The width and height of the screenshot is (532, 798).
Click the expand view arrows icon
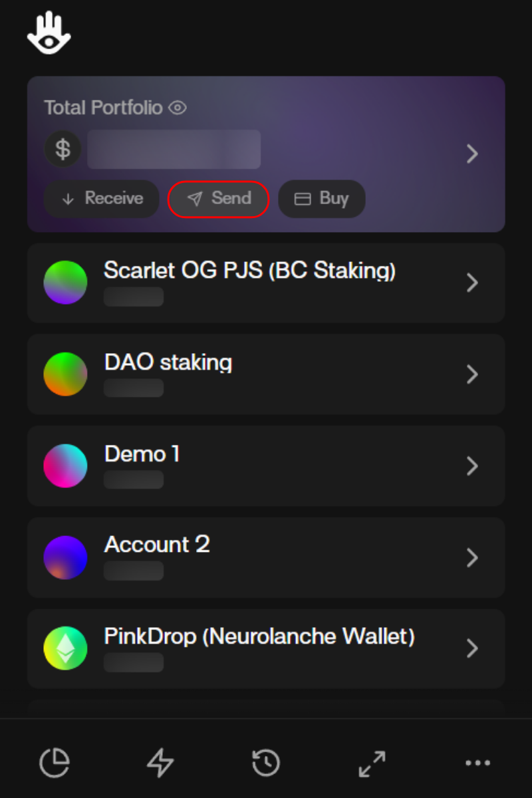372,763
